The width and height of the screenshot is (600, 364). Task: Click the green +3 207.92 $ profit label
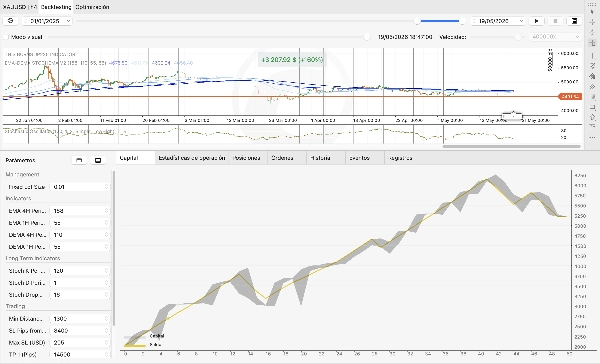pyautogui.click(x=292, y=59)
